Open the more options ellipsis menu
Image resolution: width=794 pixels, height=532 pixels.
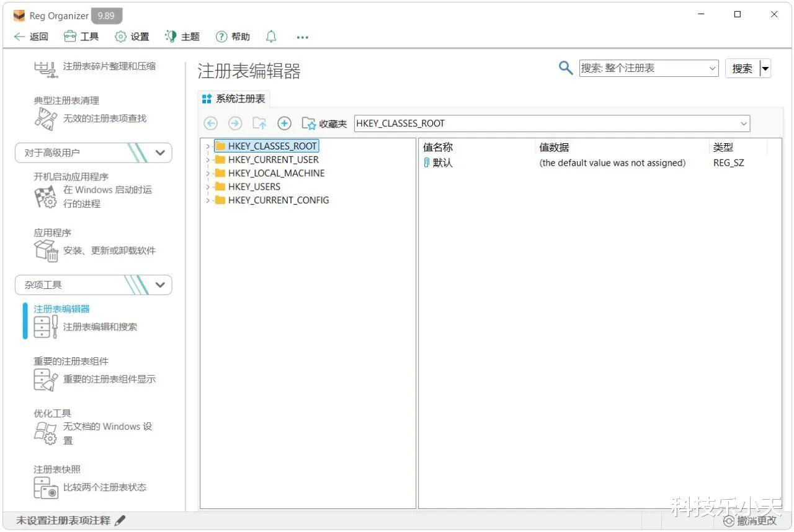(302, 37)
